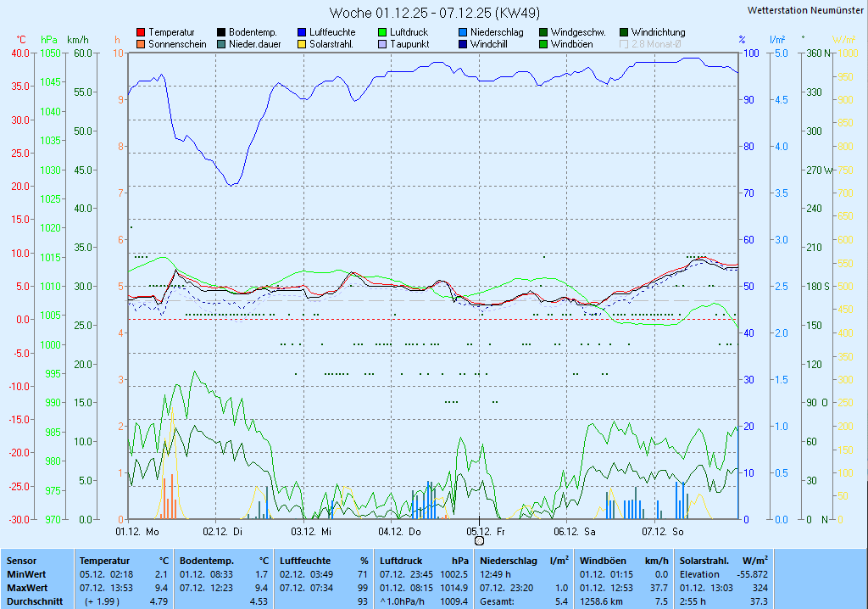Screen dimensions: 868x609
Task: Click the Windrichtung legend label
Action: pos(658,32)
